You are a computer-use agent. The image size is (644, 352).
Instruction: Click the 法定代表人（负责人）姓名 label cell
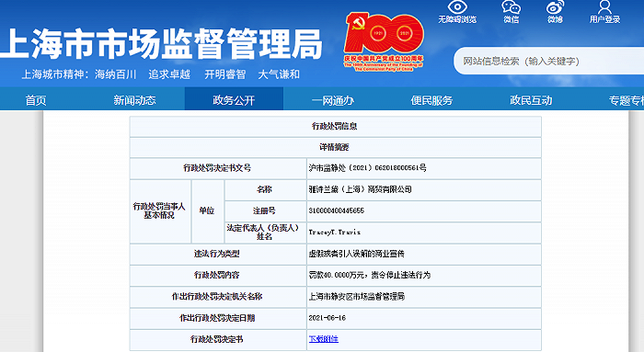coord(265,233)
